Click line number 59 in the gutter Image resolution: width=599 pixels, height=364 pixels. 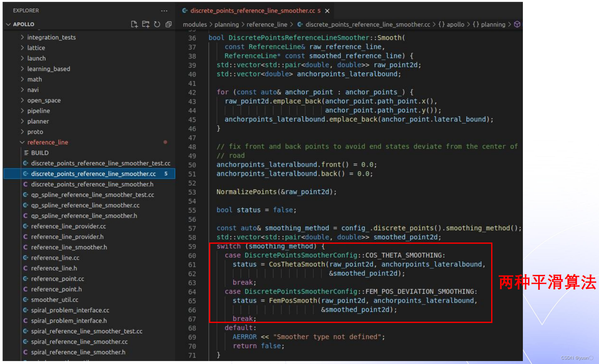192,246
